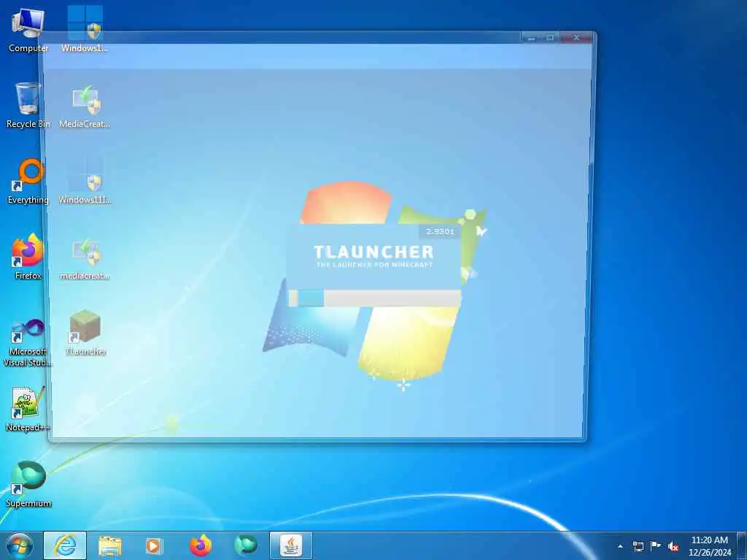Screen dimensions: 747x560
Task: Select Microsoft Visual Studio desktop shortcut
Action: [28, 343]
